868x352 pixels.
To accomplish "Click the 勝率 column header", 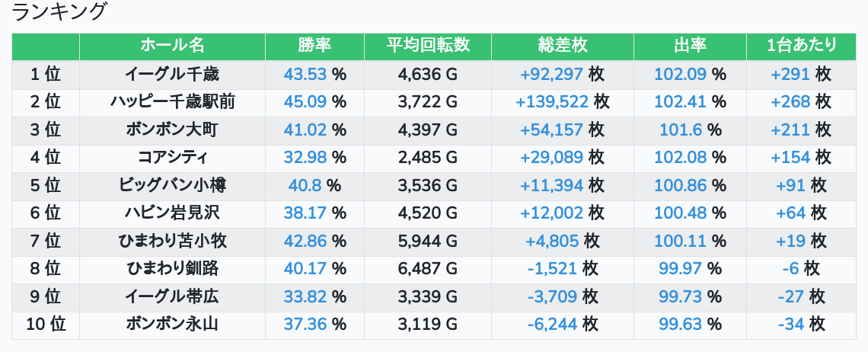I will pyautogui.click(x=314, y=46).
